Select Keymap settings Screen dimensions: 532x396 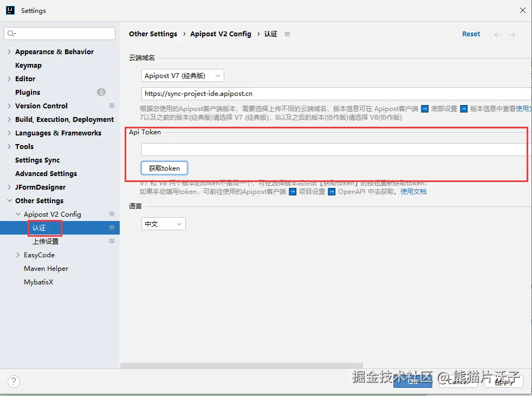pos(29,65)
